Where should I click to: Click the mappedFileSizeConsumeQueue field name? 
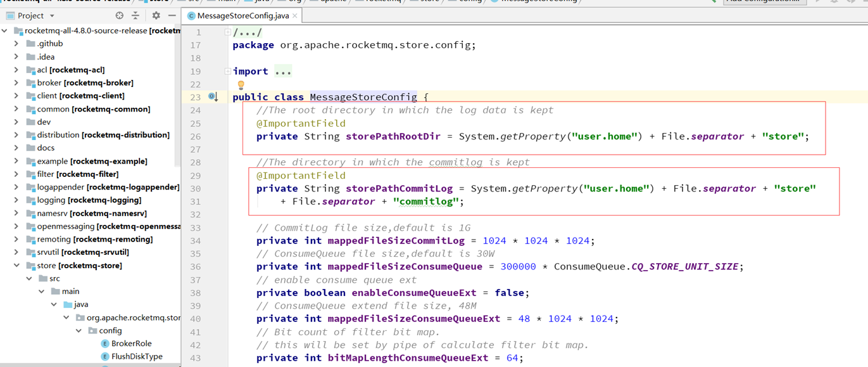(405, 266)
